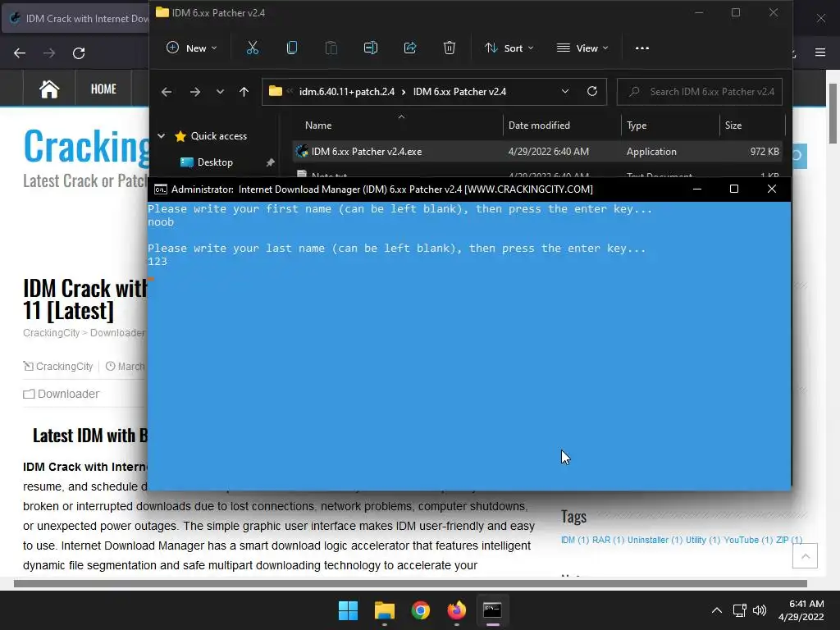Refresh the File Explorer folder view
The height and width of the screenshot is (630, 840).
(592, 92)
